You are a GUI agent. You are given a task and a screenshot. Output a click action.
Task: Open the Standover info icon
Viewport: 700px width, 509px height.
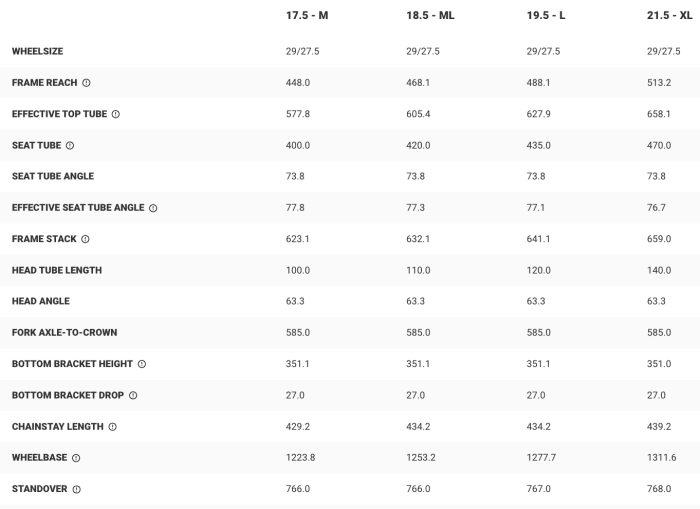click(x=77, y=489)
